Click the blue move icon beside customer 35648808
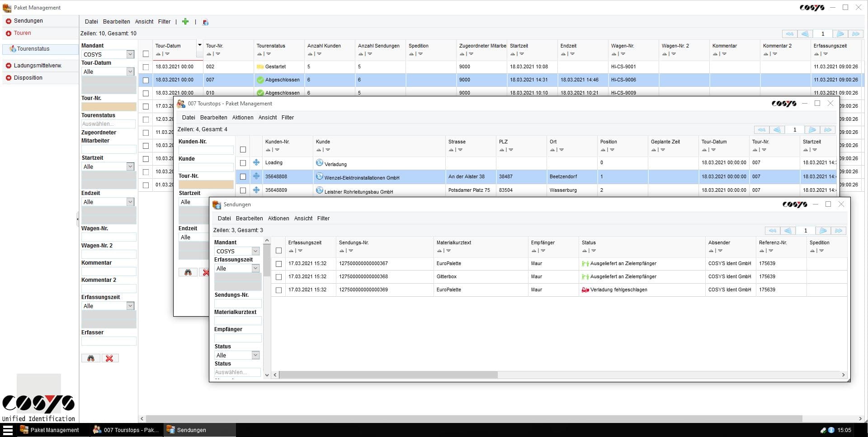This screenshot has height=437, width=868. [256, 177]
